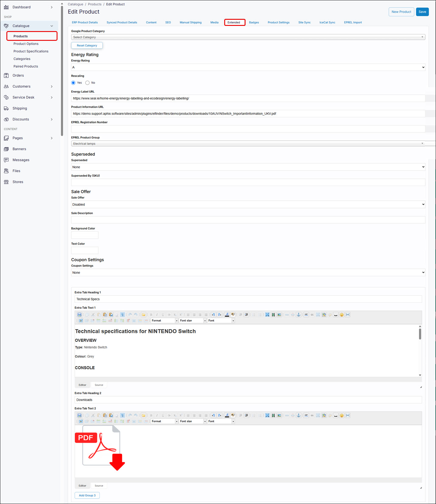
Task: Select Yes for Rescaling
Action: click(73, 83)
